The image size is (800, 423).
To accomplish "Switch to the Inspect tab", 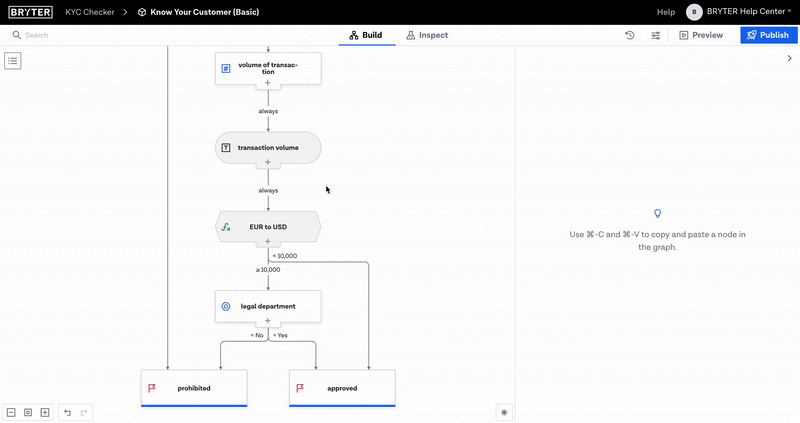I will point(427,35).
